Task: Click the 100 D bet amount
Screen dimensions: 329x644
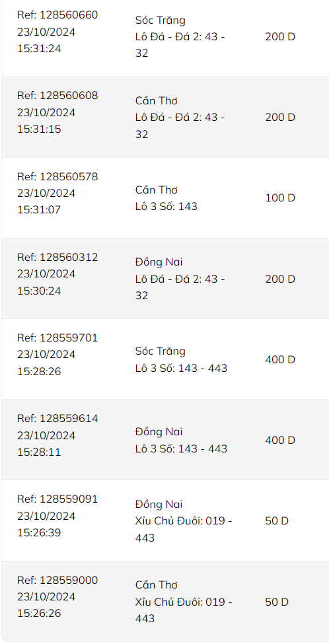Action: [280, 198]
